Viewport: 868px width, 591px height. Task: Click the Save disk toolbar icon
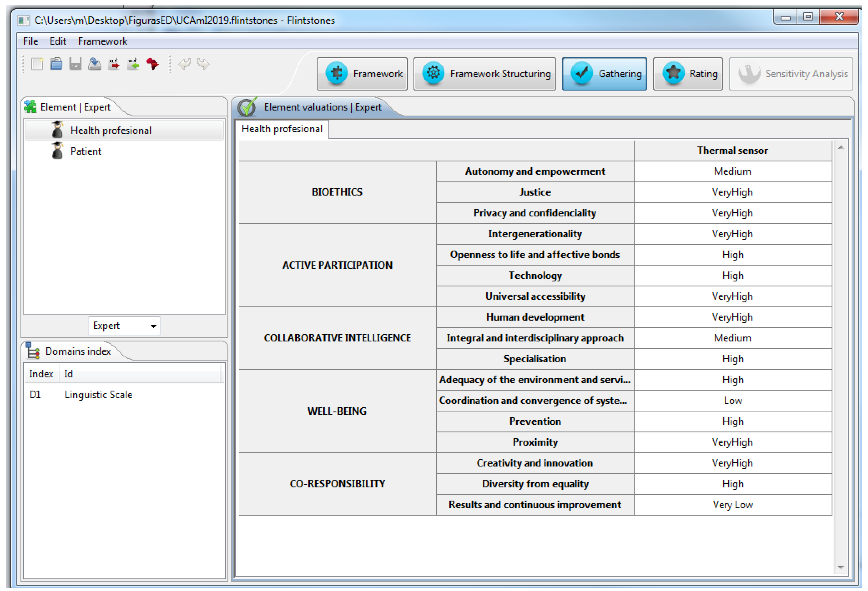point(75,64)
